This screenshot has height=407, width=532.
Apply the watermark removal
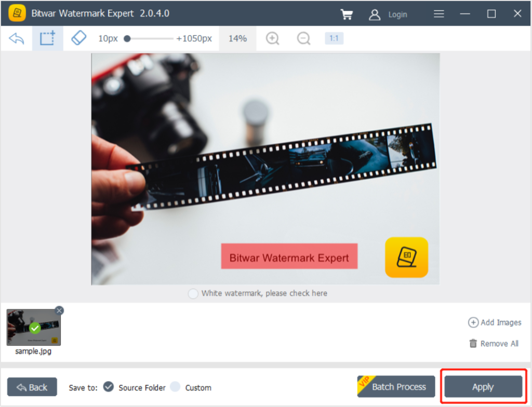[482, 387]
